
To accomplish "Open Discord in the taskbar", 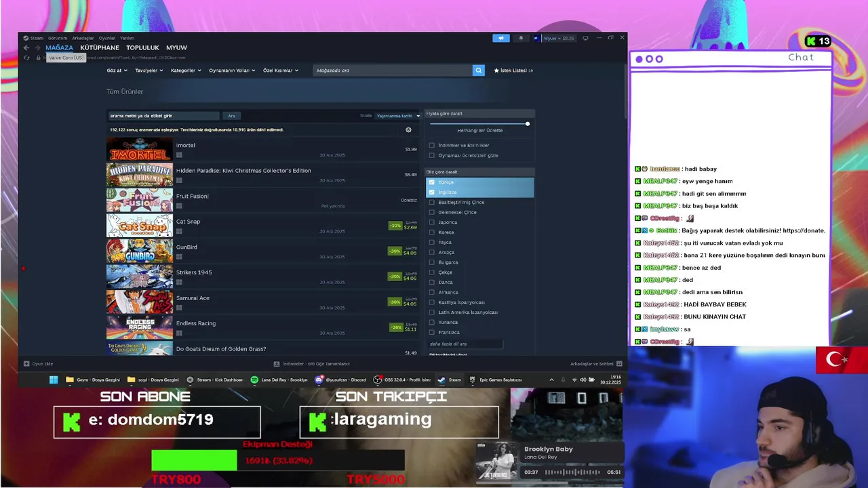I will pyautogui.click(x=340, y=380).
